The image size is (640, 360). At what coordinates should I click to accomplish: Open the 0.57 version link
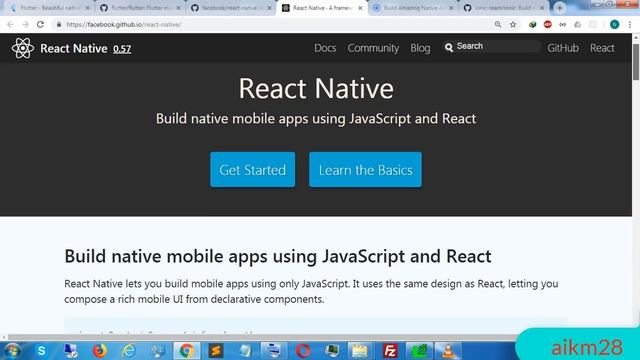pyautogui.click(x=122, y=49)
